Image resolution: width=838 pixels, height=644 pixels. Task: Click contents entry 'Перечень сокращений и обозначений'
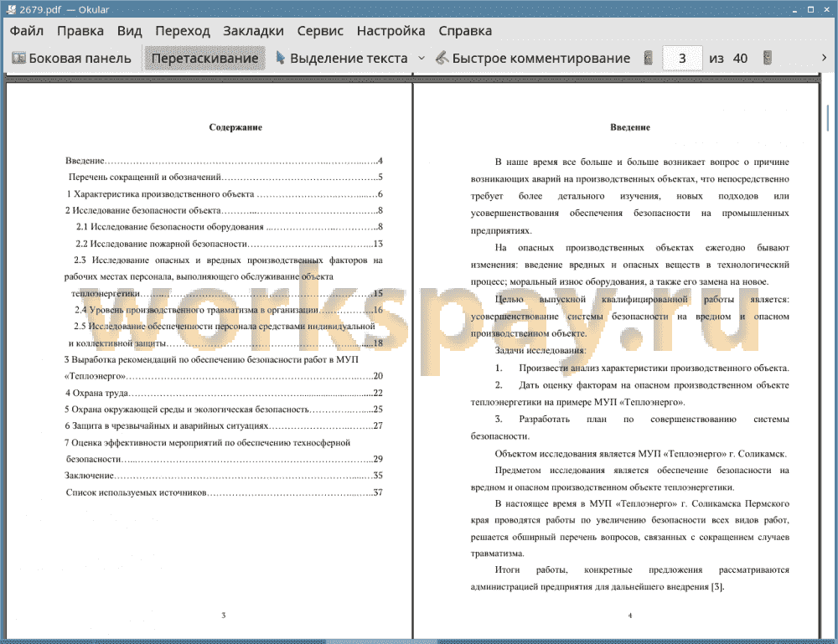pyautogui.click(x=225, y=177)
